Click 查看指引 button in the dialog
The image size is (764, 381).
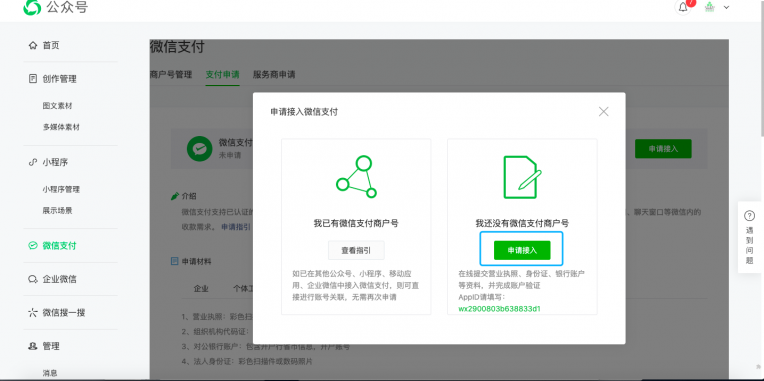356,250
